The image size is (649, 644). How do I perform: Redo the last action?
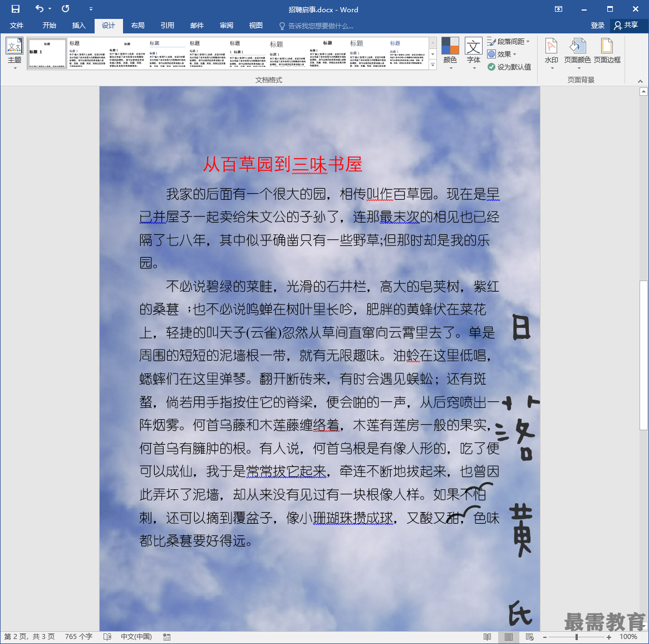[65, 9]
